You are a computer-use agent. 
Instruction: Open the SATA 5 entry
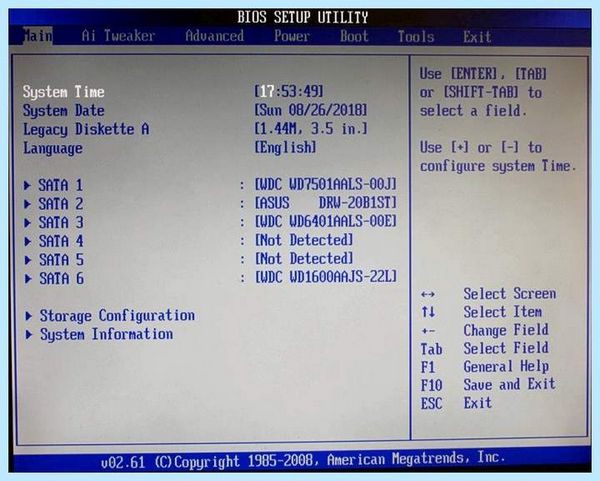(61, 260)
